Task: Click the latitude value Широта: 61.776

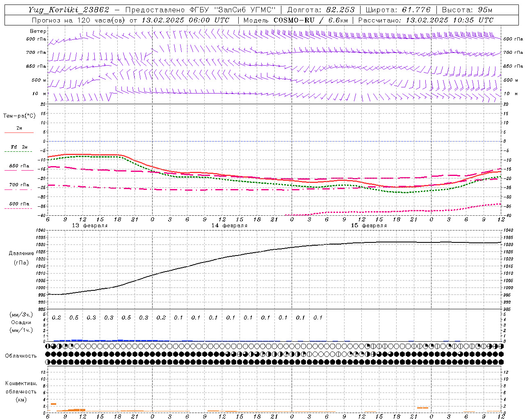Action: tap(398, 10)
